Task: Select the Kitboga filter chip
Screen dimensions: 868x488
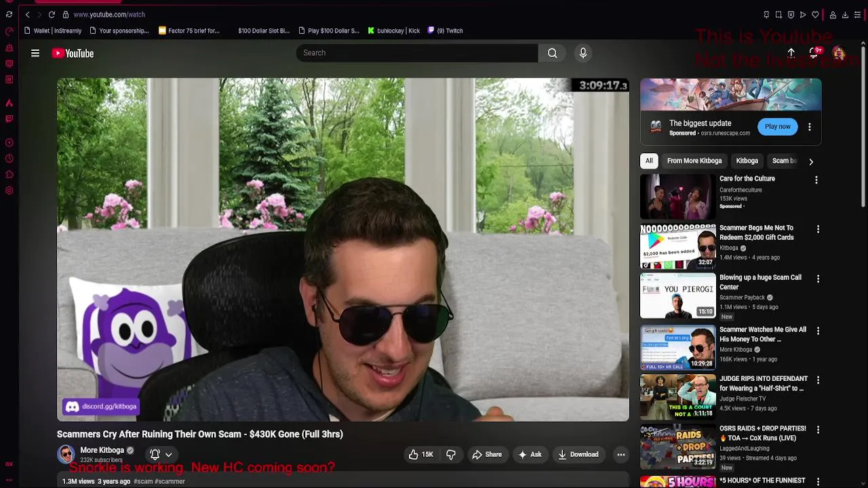Action: 747,161
